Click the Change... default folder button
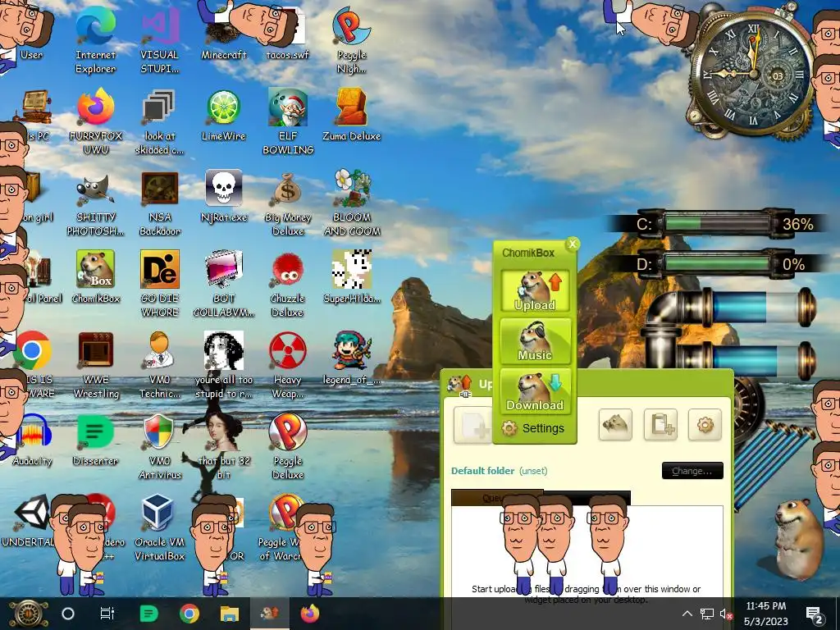840x630 pixels. pos(692,471)
